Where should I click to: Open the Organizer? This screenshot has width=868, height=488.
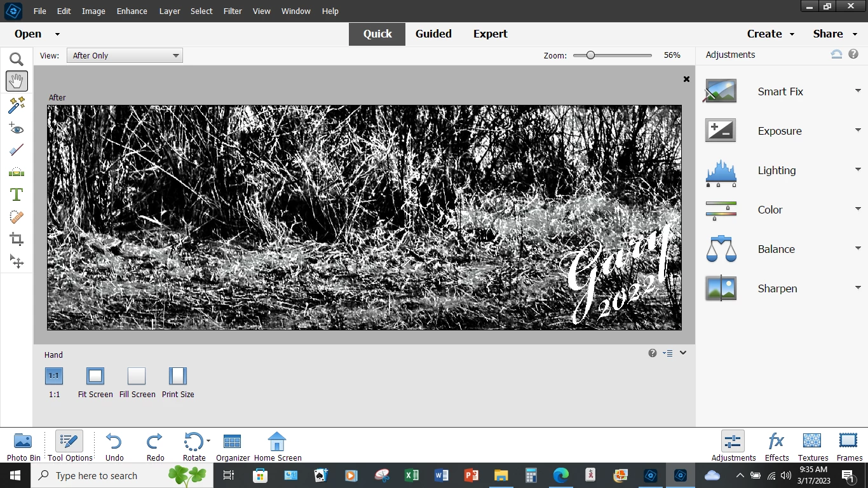pyautogui.click(x=233, y=445)
